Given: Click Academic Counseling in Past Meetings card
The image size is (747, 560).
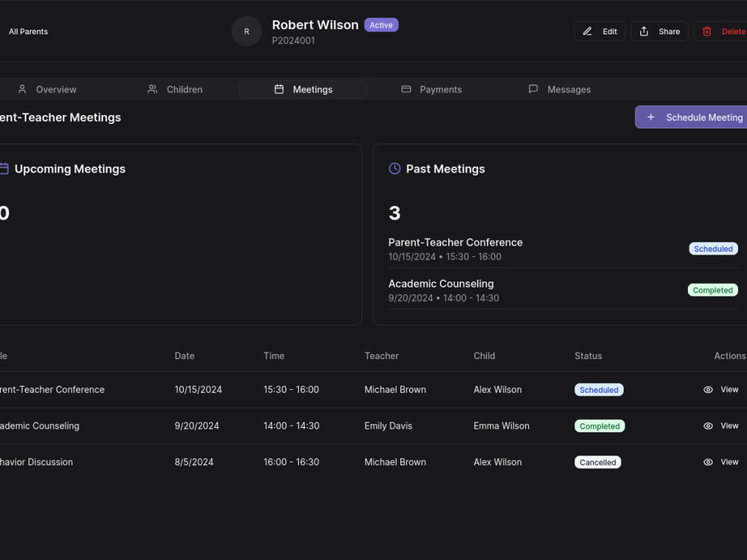Looking at the screenshot, I should 441,284.
